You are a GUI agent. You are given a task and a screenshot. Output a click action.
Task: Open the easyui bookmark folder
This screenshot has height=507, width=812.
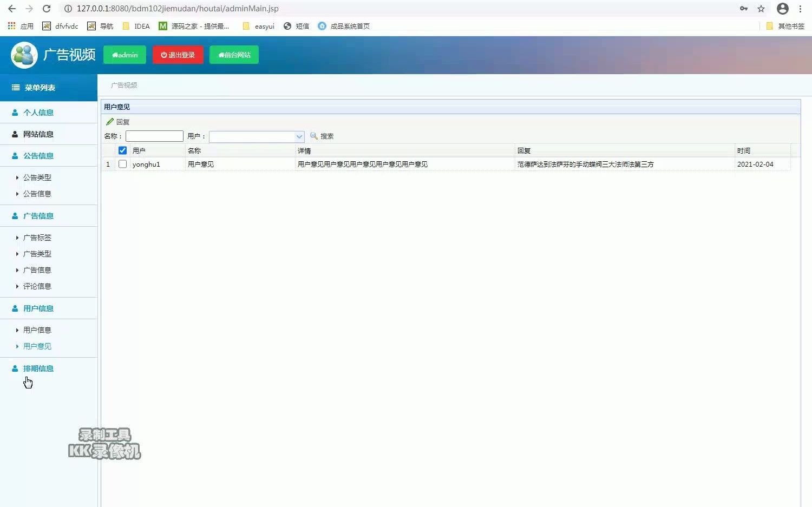(x=258, y=26)
